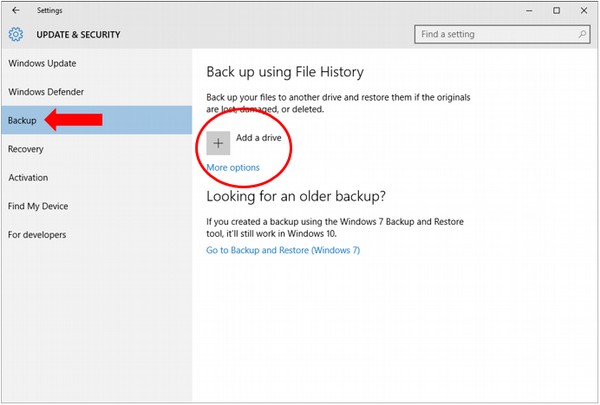
Task: Close the Settings window
Action: click(x=583, y=10)
